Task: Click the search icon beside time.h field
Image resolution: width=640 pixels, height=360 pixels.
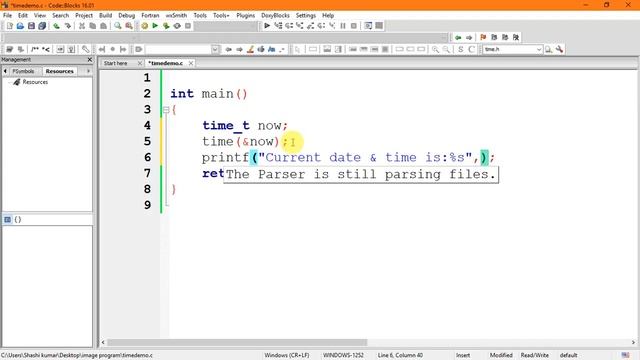Action: [549, 49]
